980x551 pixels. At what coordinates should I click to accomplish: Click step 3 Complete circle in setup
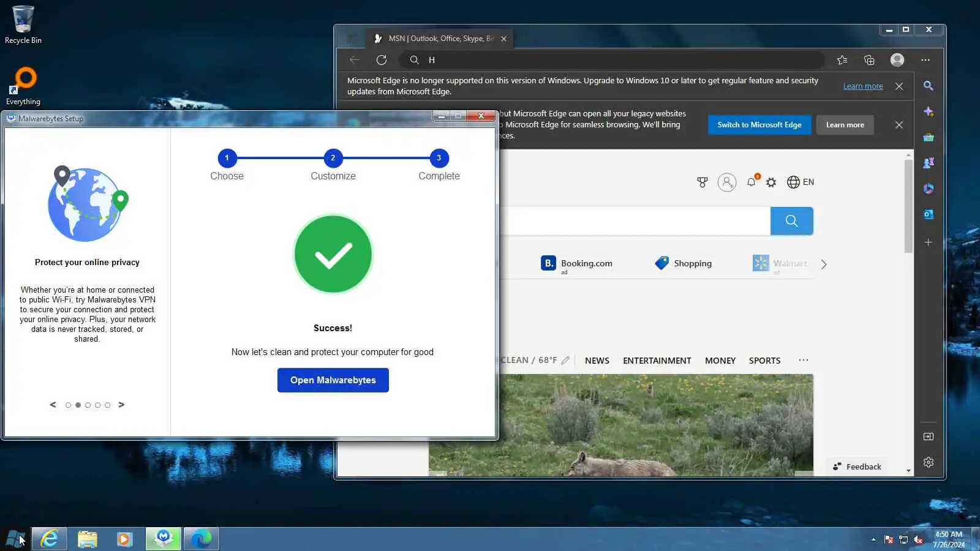(x=439, y=158)
